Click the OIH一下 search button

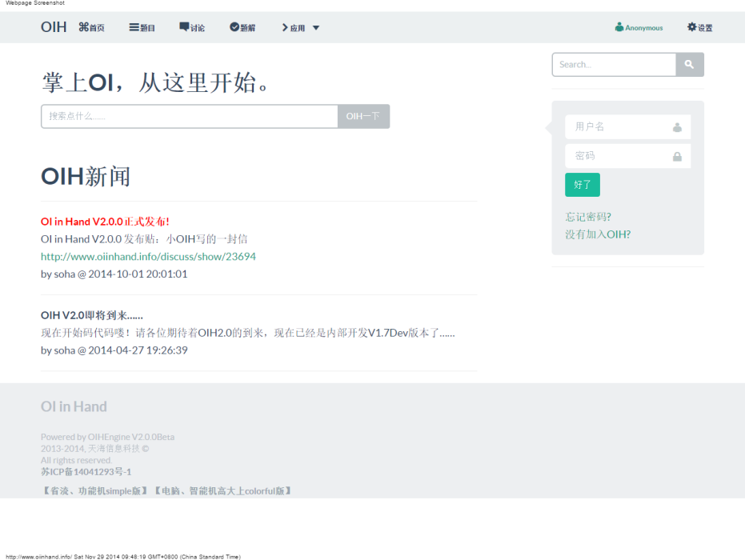pyautogui.click(x=363, y=116)
